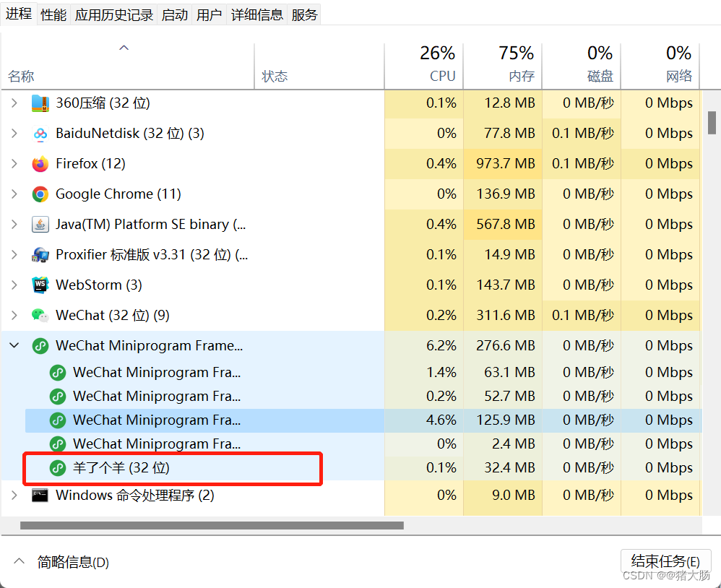Click the Windows 命令处理程序 console icon
The width and height of the screenshot is (721, 588).
pos(40,495)
